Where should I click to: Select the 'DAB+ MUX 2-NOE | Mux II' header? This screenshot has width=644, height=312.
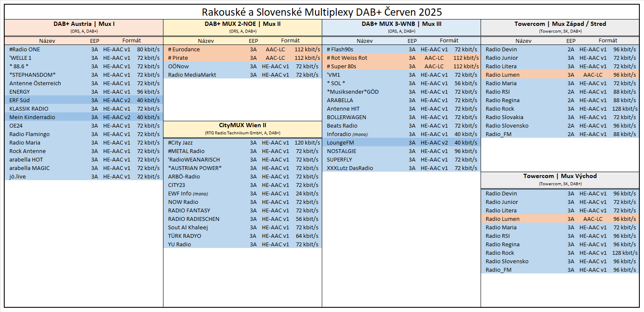tap(243, 24)
